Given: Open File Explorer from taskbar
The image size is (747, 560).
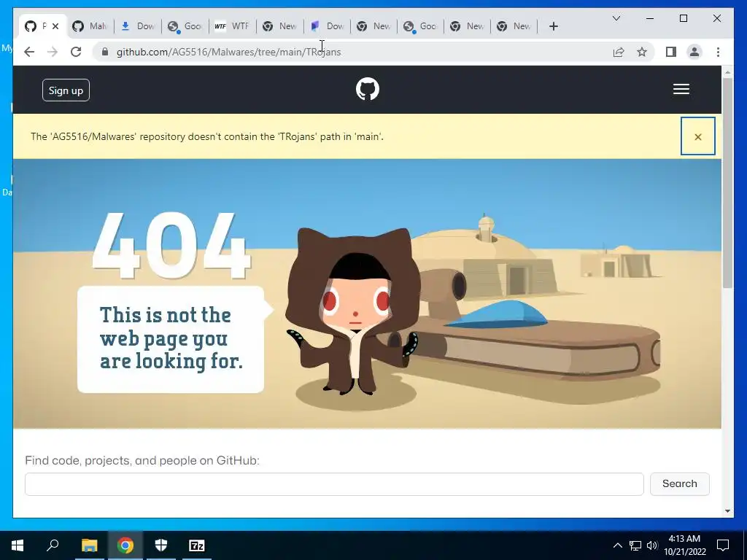Looking at the screenshot, I should (89, 545).
